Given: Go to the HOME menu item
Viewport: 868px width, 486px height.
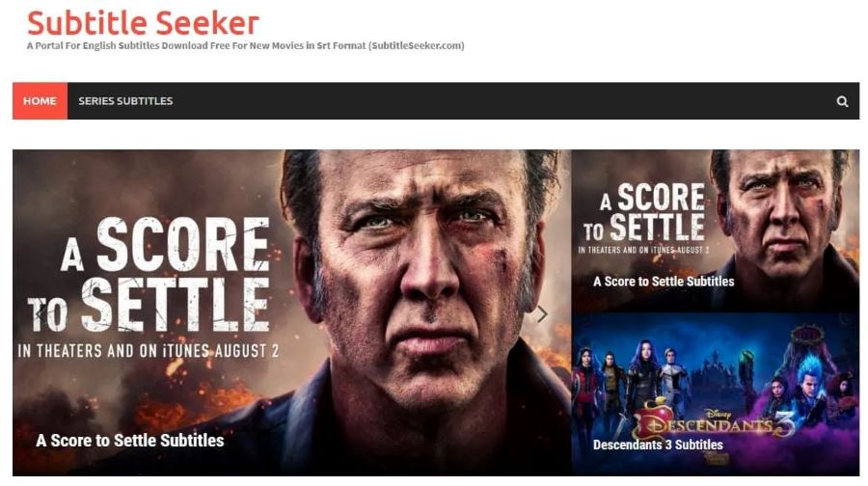Looking at the screenshot, I should (x=40, y=100).
